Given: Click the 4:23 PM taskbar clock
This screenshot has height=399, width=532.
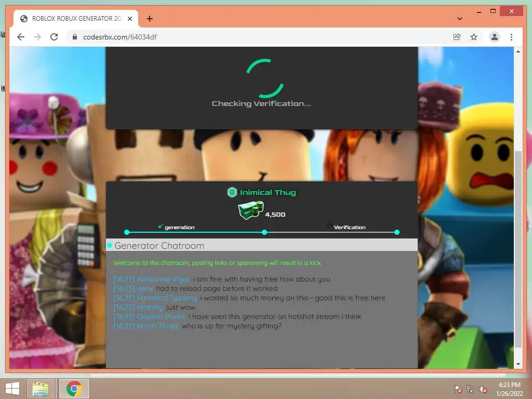Looking at the screenshot, I should click(x=509, y=389).
